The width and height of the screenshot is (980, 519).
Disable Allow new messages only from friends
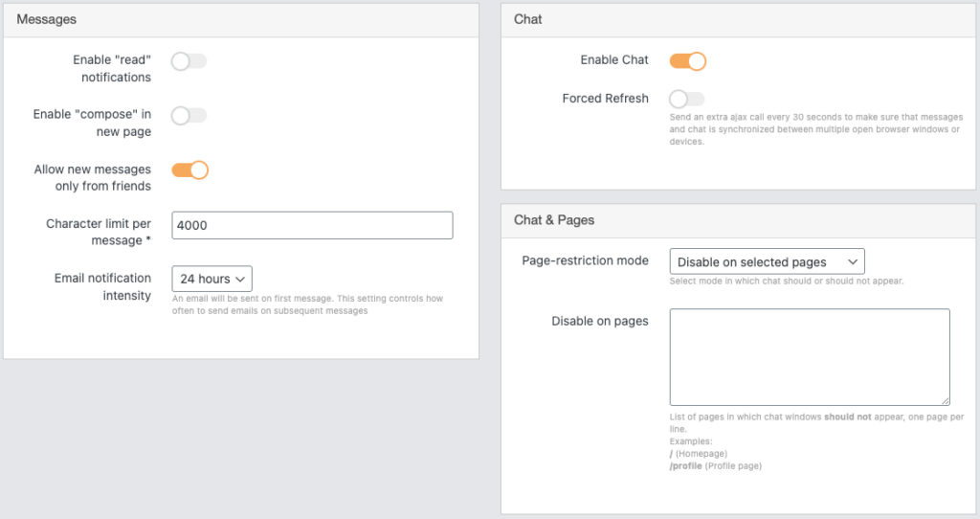189,170
